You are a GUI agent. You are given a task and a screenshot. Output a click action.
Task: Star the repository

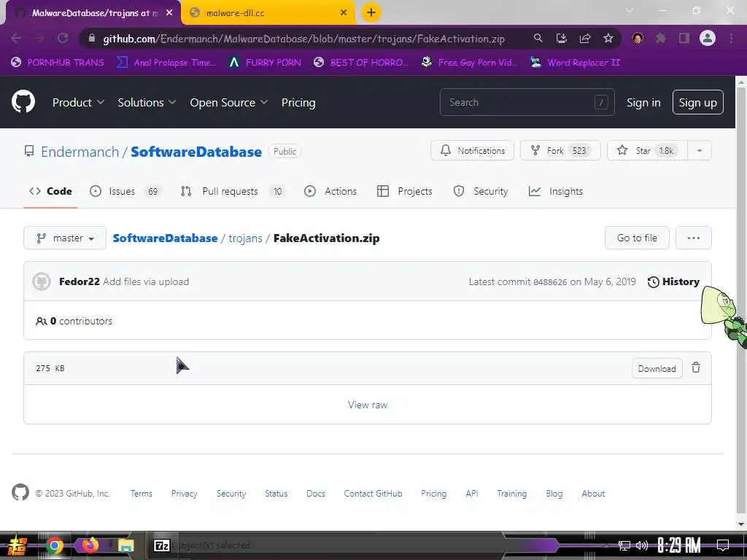[648, 150]
